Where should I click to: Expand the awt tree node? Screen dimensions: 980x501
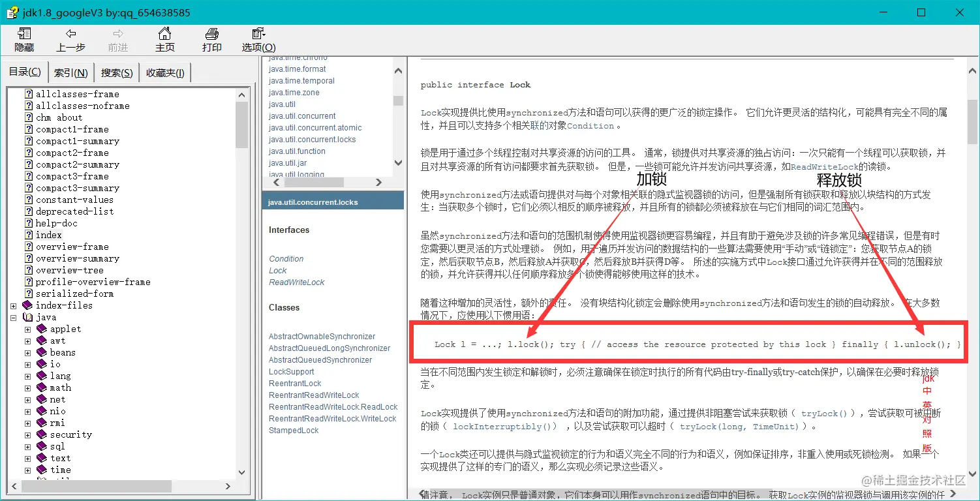27,341
